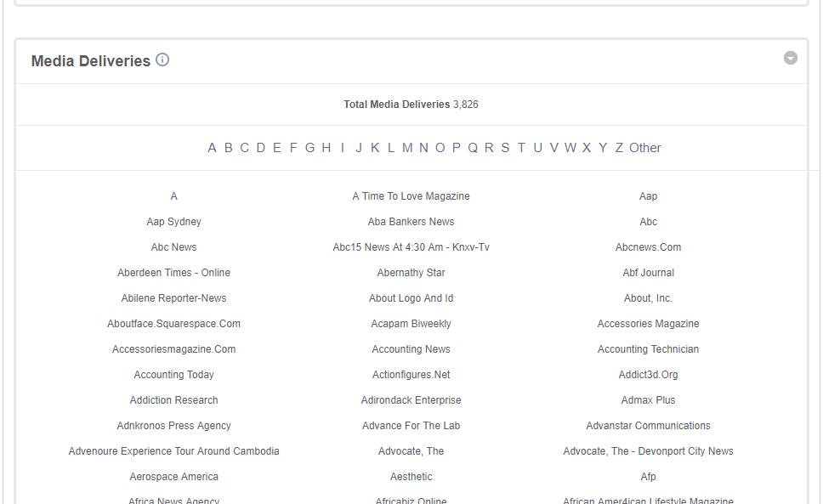Select the Advanstar Communications entry
Image resolution: width=823 pixels, height=504 pixels.
coord(648,426)
